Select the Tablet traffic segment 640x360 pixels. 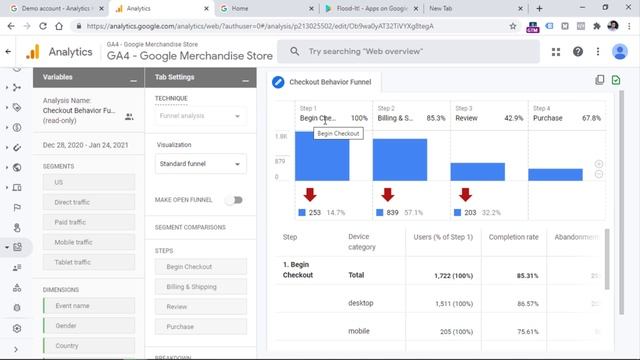(x=89, y=262)
